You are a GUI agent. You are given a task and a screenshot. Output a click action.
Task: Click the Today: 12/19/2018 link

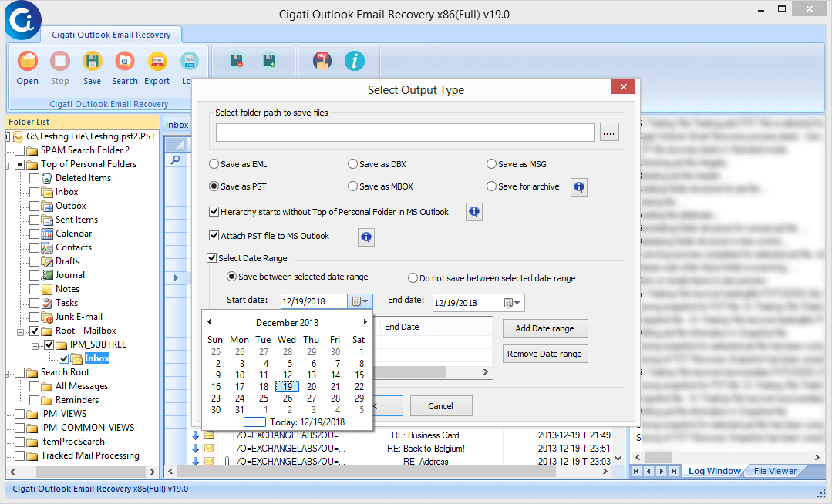point(307,422)
